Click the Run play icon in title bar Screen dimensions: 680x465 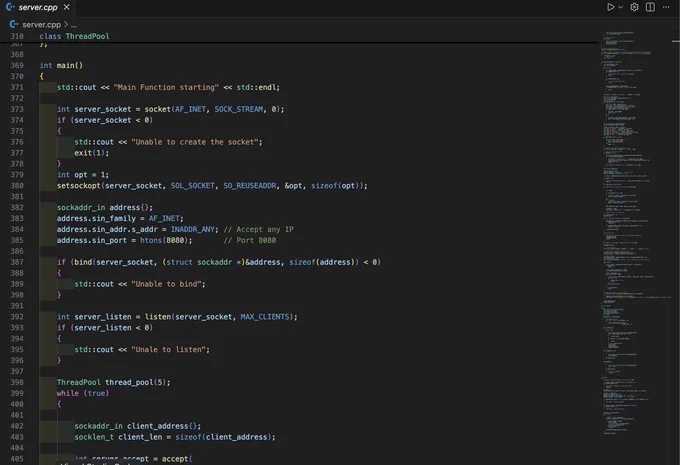(610, 7)
